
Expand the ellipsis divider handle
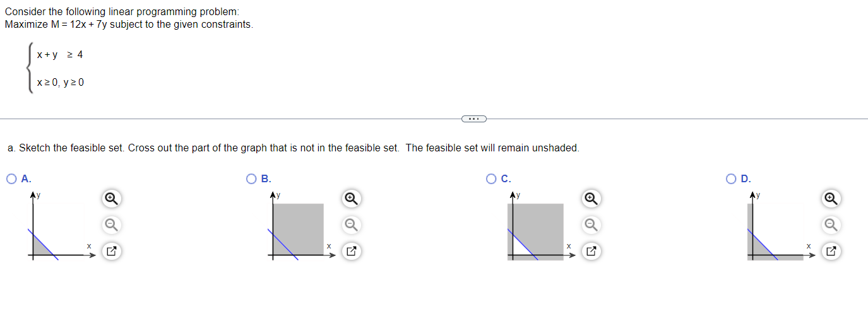coord(474,118)
